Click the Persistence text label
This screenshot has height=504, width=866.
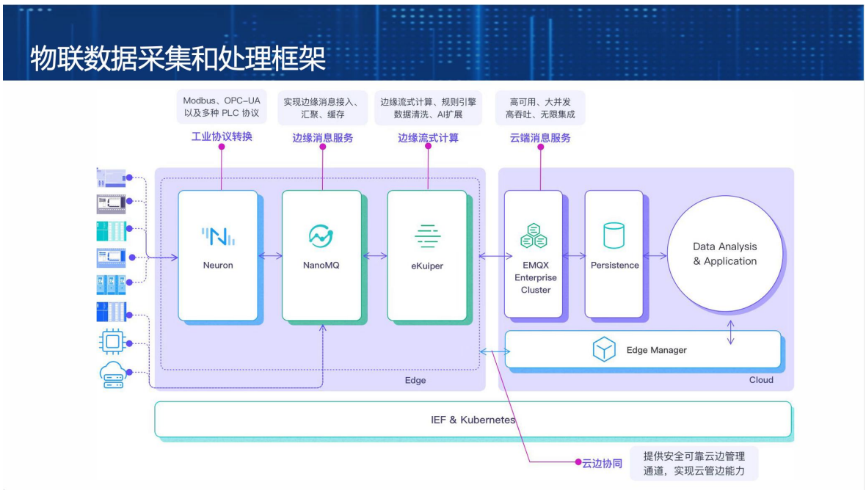(615, 265)
